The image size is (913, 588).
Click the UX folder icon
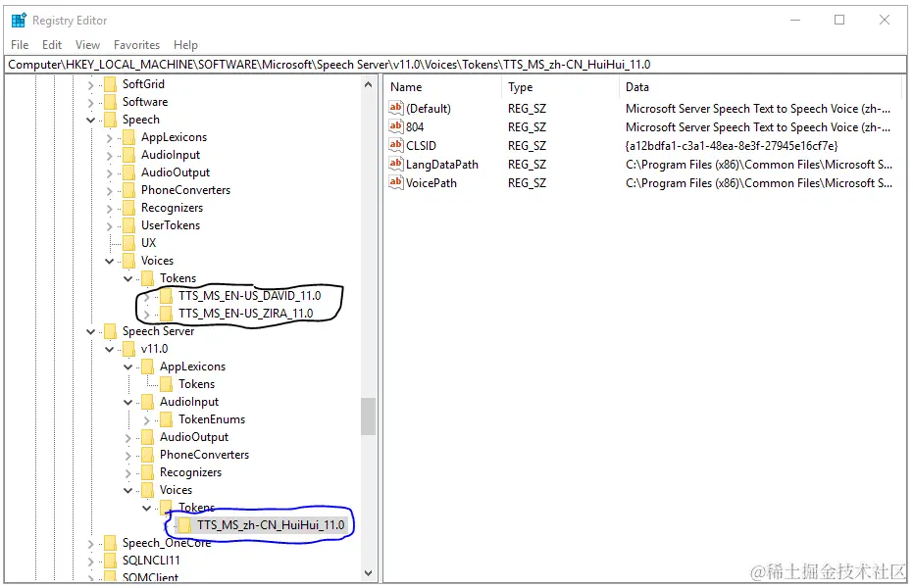[x=128, y=243]
